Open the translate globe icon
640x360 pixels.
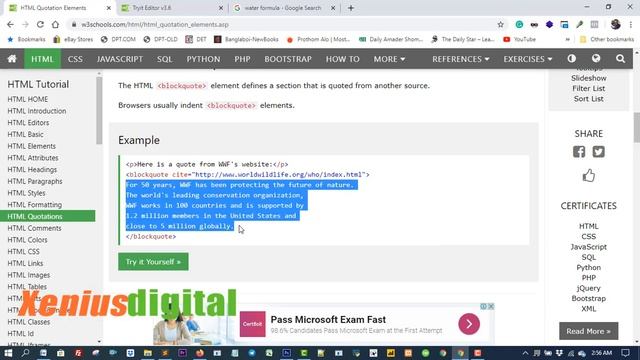click(x=596, y=58)
